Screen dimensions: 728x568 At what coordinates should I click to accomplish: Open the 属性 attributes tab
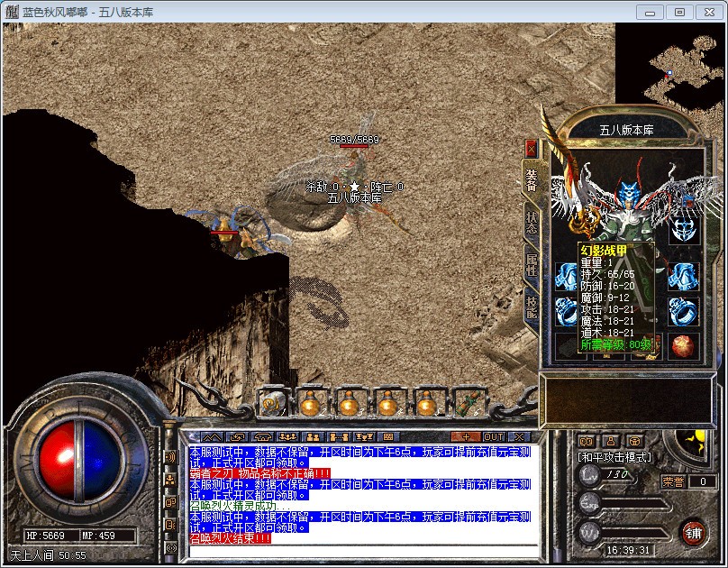[532, 266]
